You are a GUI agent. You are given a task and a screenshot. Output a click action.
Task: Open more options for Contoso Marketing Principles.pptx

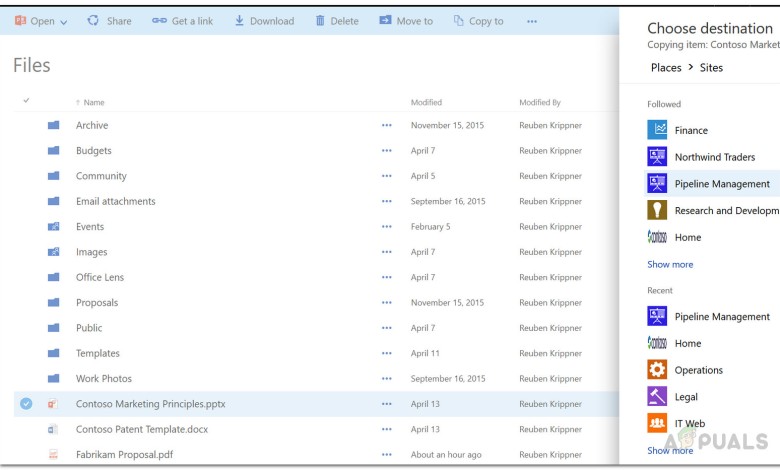pyautogui.click(x=387, y=404)
